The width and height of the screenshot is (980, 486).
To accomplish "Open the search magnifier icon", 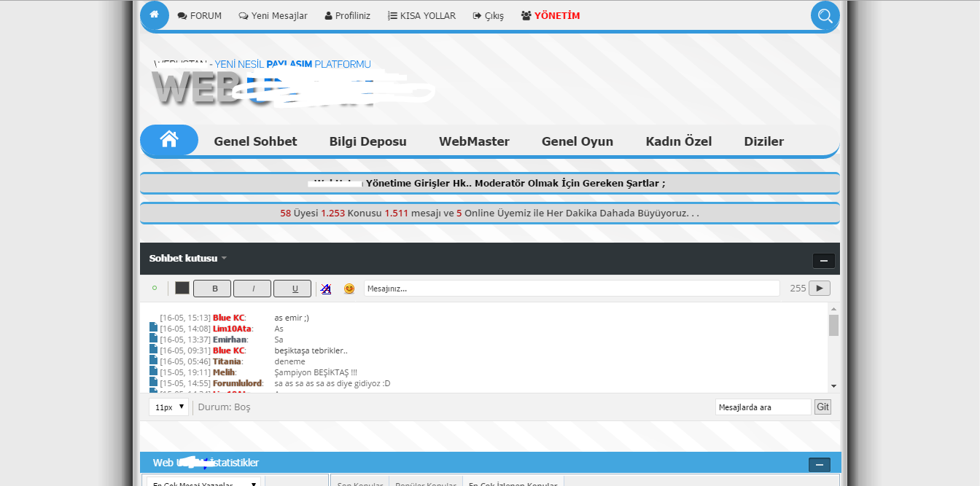I will coord(825,15).
